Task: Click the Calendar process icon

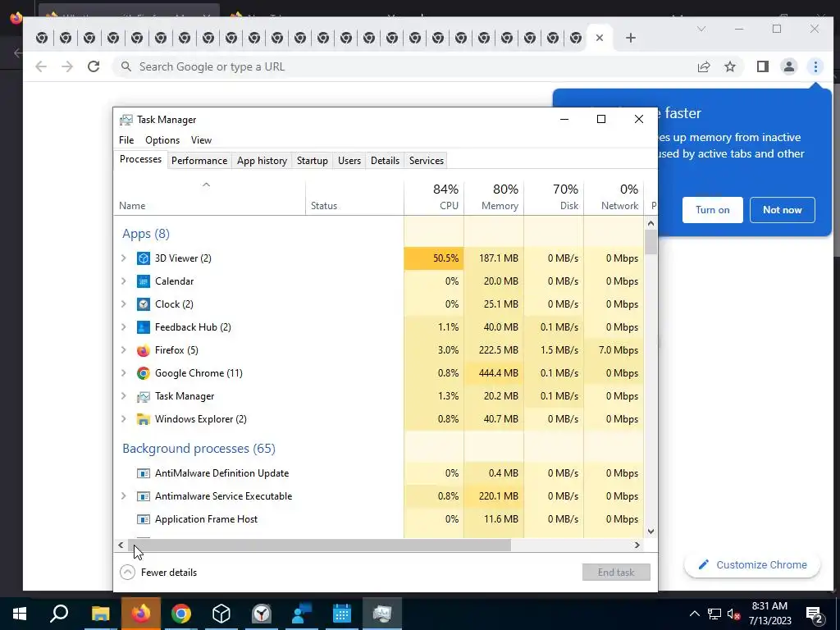Action: [143, 281]
